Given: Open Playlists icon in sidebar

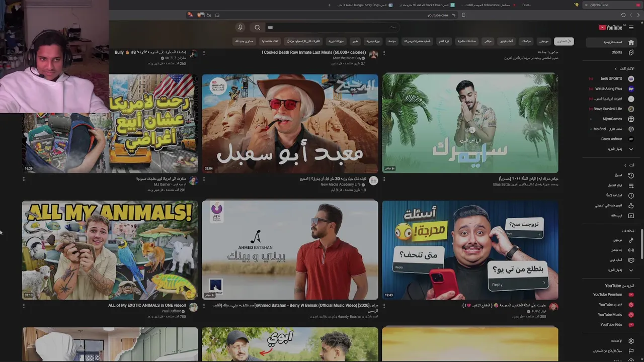Looking at the screenshot, I should coord(631,186).
